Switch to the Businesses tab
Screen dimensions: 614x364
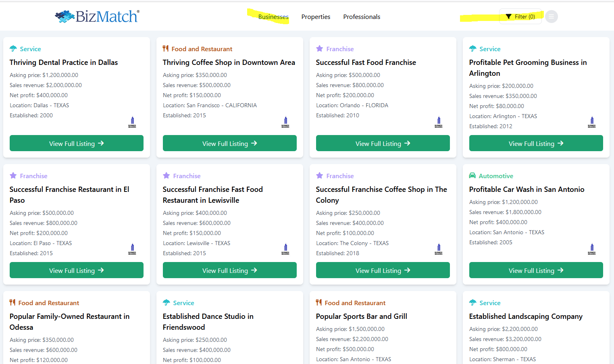click(273, 17)
